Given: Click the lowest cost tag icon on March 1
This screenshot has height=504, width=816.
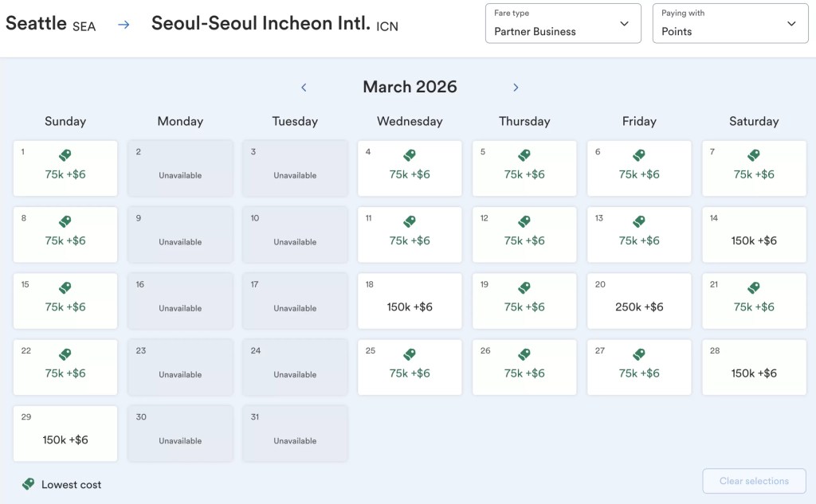Looking at the screenshot, I should [65, 155].
